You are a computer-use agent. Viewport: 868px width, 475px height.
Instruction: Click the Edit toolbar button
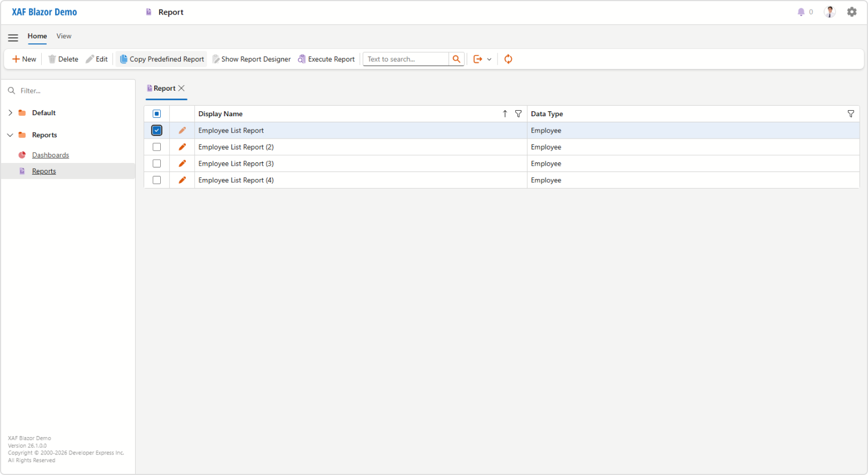(x=97, y=59)
